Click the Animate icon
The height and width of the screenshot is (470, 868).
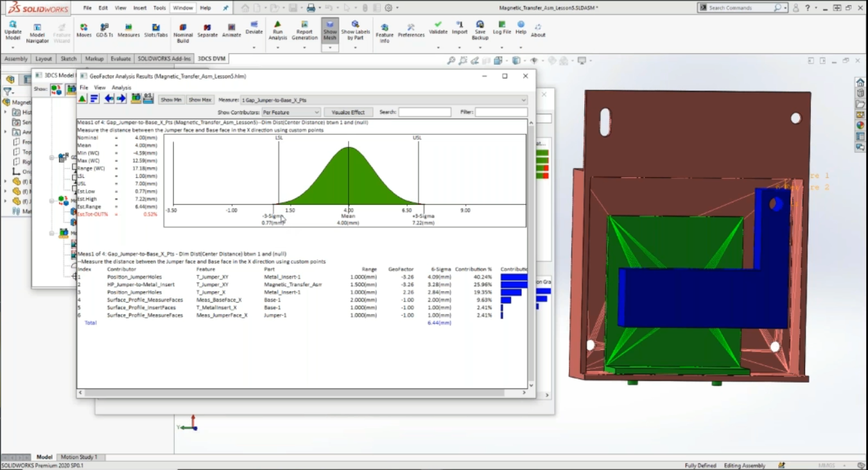[231, 30]
